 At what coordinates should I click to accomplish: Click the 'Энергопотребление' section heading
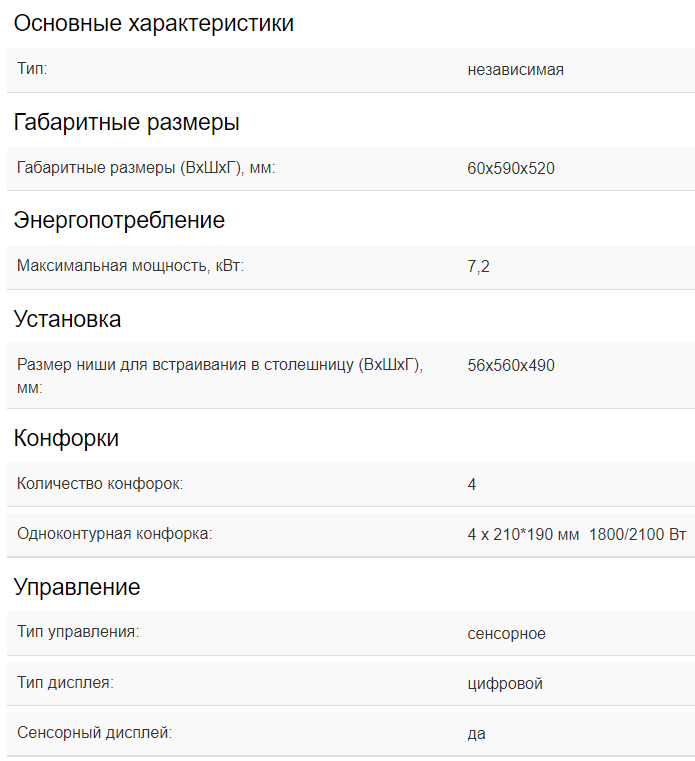(119, 220)
